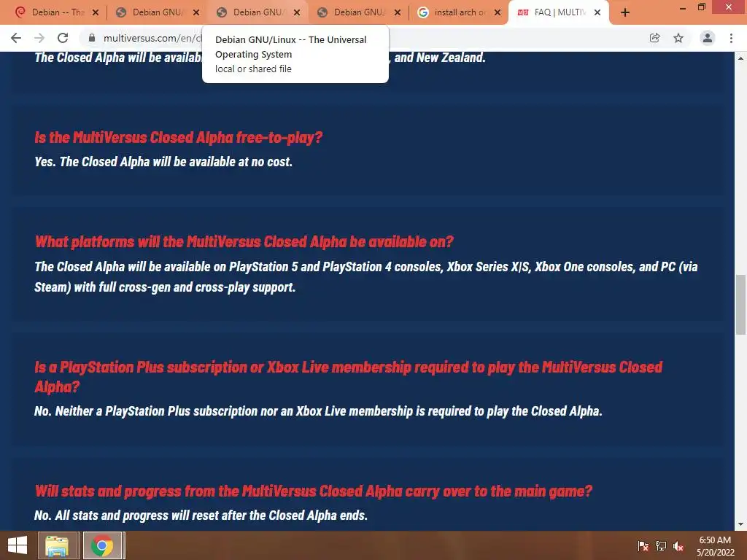Open File Explorer from the taskbar
This screenshot has height=560, width=747.
[57, 545]
